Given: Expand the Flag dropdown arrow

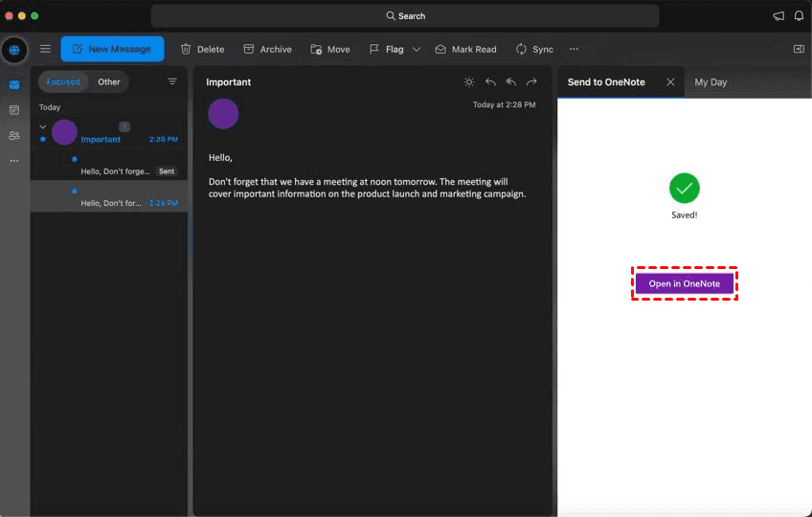Looking at the screenshot, I should click(417, 49).
